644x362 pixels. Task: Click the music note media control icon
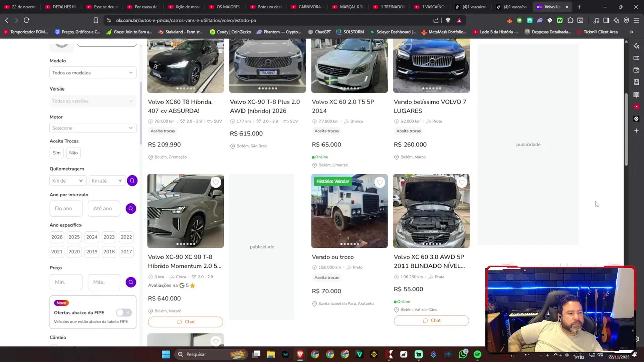pos(596,20)
